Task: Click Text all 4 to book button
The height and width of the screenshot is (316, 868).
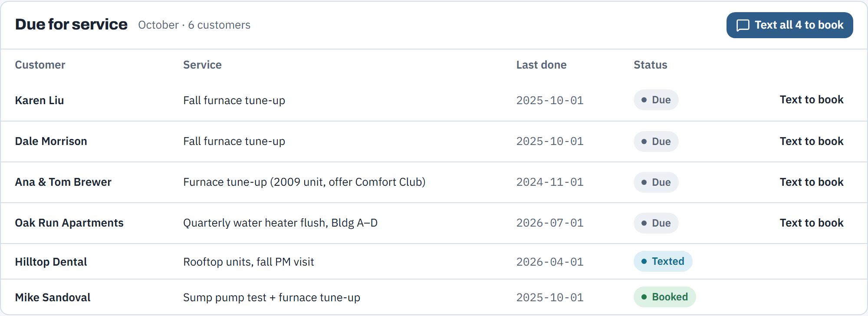Action: point(789,25)
